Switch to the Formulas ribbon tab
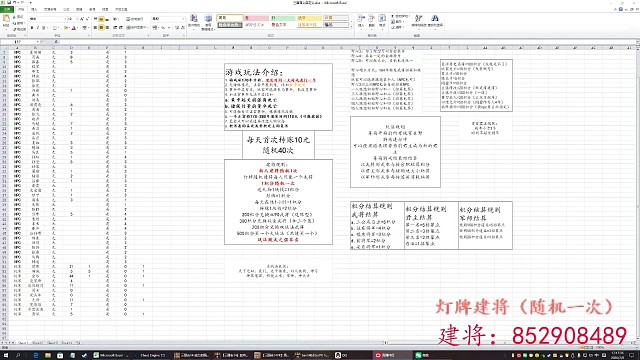Image resolution: width=640 pixels, height=360 pixels. 67,9
